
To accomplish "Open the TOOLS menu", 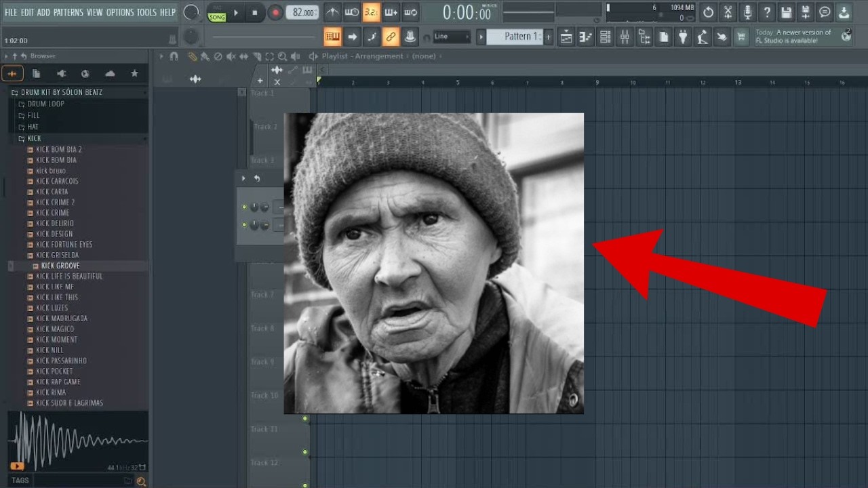I will click(x=146, y=12).
